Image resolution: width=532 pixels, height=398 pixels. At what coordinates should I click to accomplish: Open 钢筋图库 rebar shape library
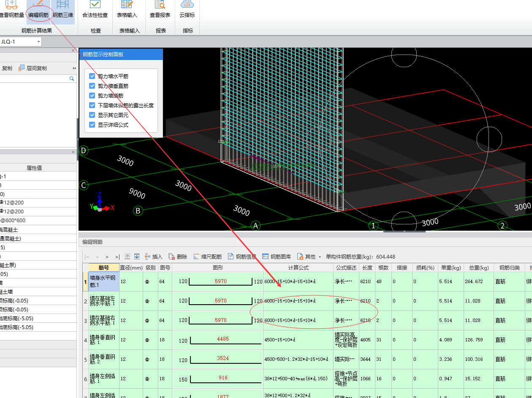click(277, 256)
